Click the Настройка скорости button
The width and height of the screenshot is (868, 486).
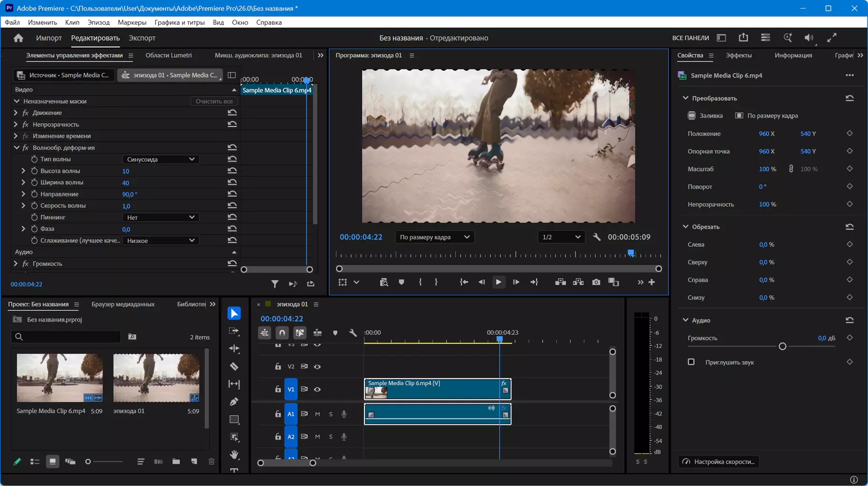(x=718, y=462)
